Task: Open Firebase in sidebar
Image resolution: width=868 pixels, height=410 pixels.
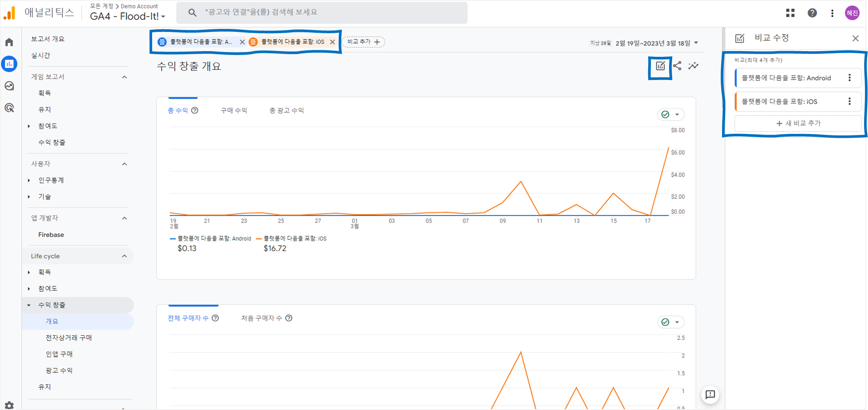Action: (x=51, y=235)
